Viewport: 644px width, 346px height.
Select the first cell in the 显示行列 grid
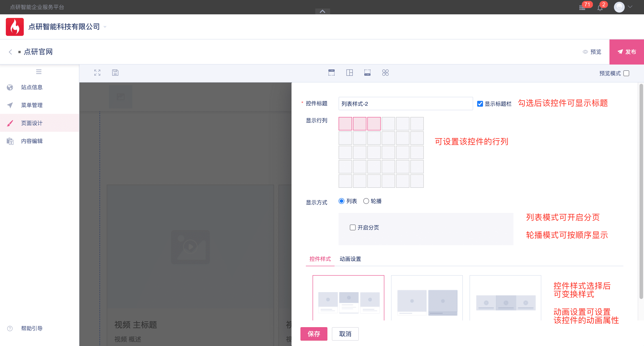(345, 124)
